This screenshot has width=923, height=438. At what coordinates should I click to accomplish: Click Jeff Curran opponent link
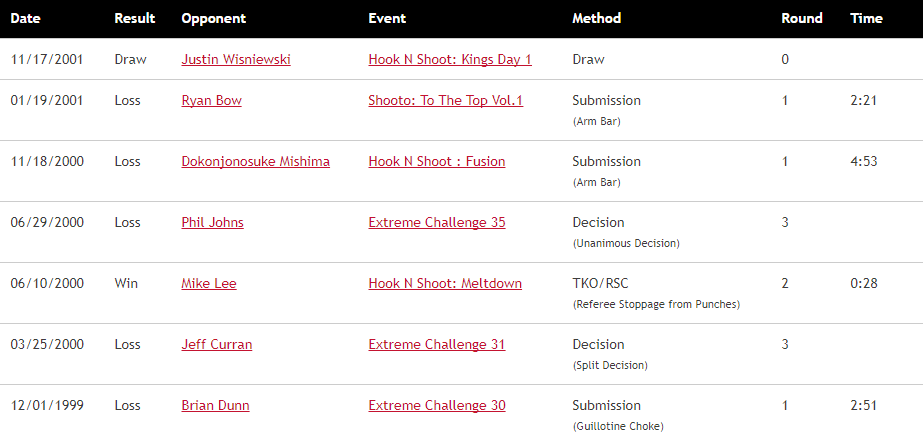point(216,344)
